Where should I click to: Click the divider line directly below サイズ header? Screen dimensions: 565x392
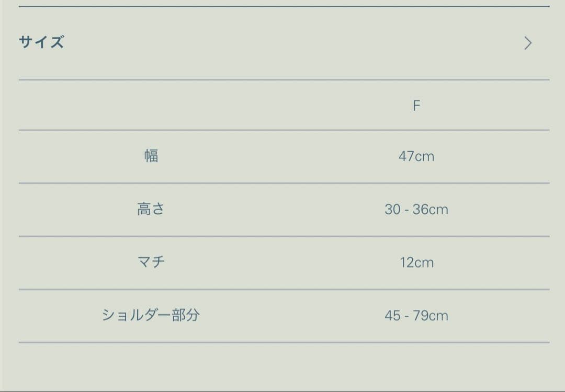pyautogui.click(x=284, y=80)
